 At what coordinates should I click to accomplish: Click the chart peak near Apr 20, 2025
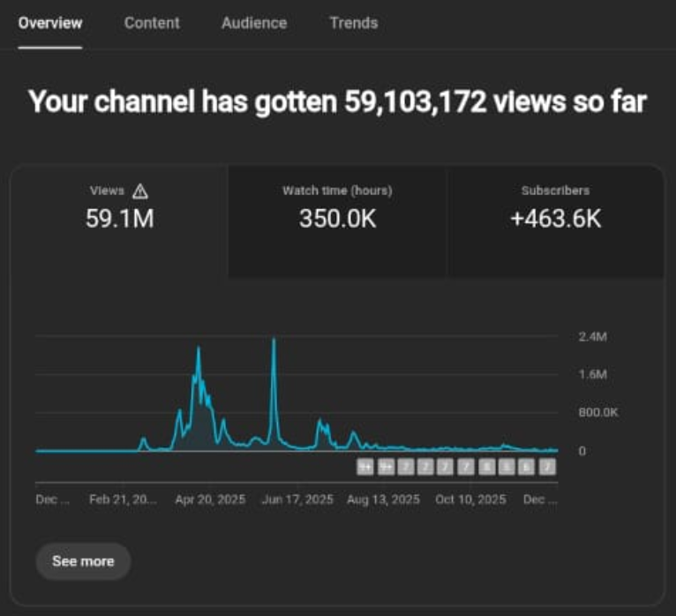click(198, 349)
